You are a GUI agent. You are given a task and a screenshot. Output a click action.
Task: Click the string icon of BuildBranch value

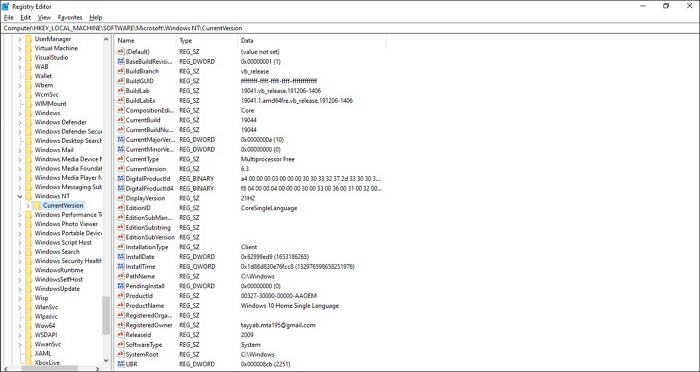coord(120,71)
